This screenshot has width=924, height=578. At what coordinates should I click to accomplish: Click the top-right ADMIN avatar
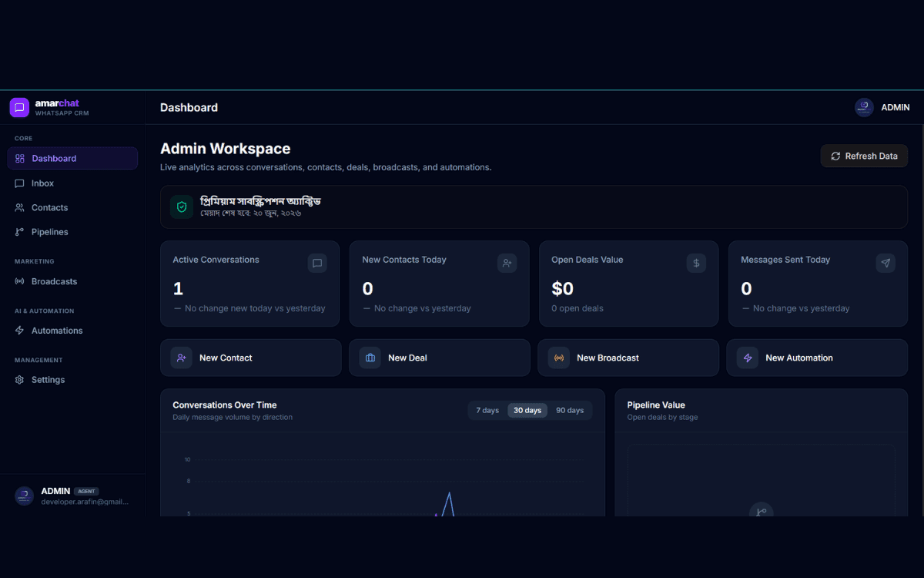pos(864,107)
